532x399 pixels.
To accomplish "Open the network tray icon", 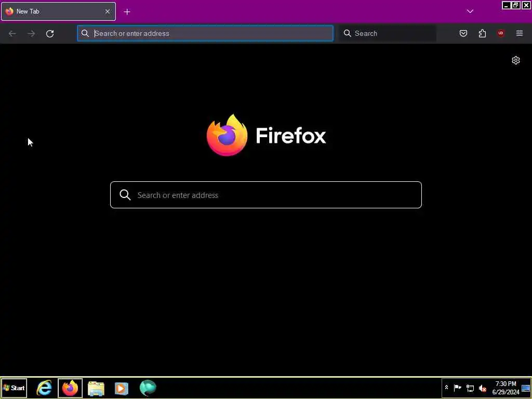I will click(470, 388).
